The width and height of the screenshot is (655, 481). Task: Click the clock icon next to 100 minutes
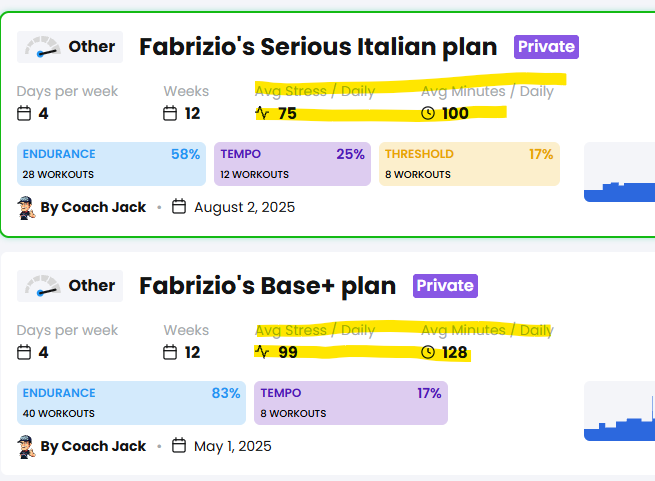[428, 113]
